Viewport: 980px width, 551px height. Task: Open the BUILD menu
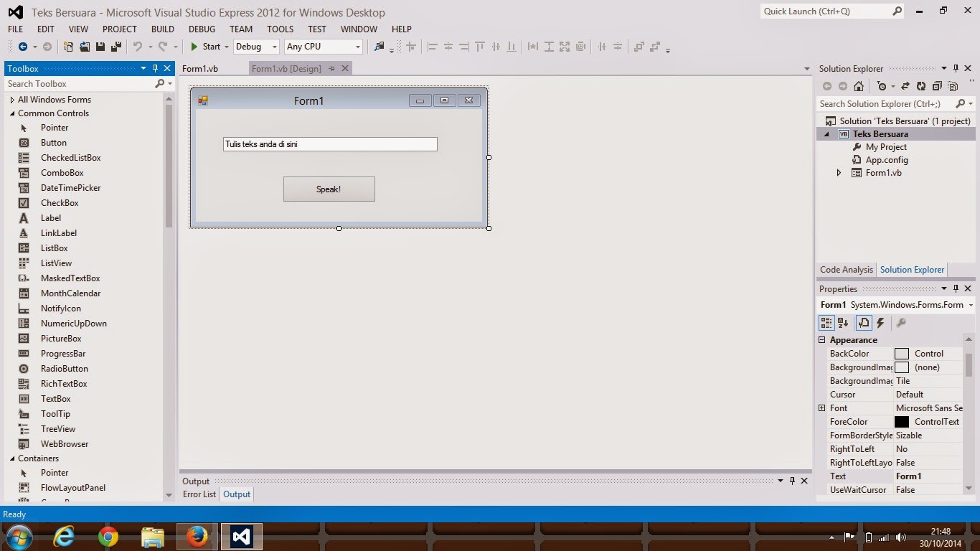click(163, 29)
